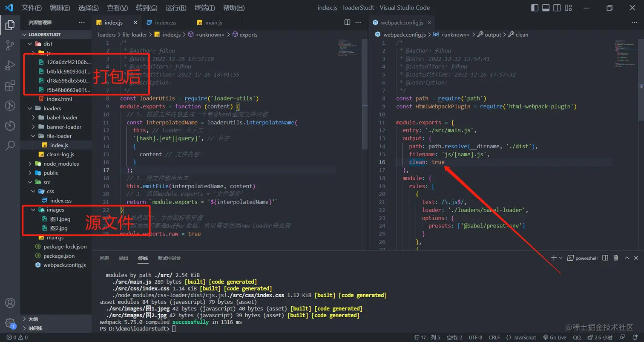This screenshot has height=342, width=644.
Task: Switch to the 输出 panel tab
Action: [124, 258]
